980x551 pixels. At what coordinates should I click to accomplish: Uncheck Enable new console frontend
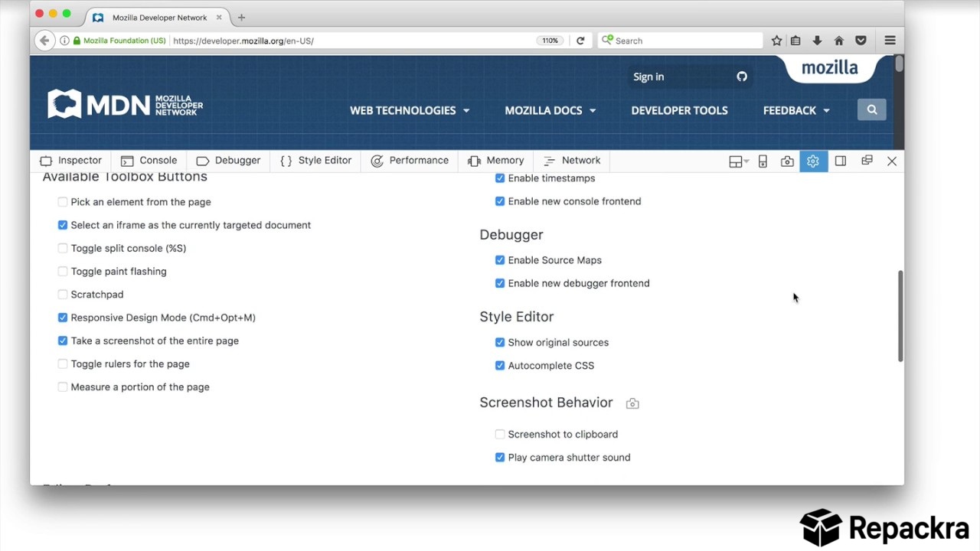[x=500, y=201]
